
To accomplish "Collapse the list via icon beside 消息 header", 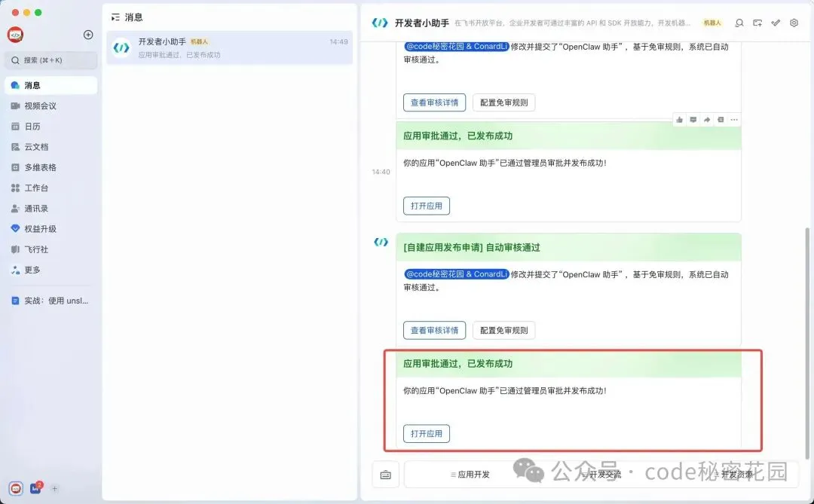I will [x=115, y=17].
